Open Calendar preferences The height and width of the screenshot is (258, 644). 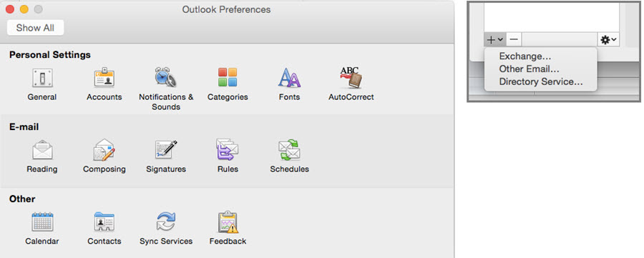pos(42,222)
